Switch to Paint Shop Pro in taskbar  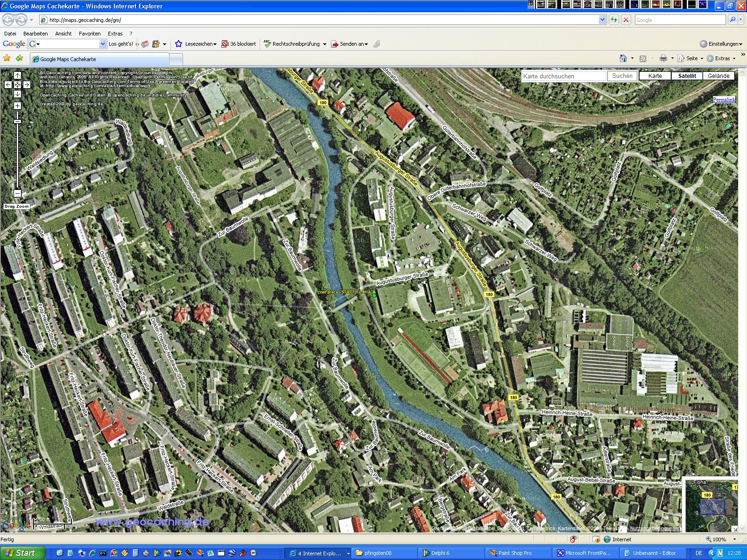518,553
